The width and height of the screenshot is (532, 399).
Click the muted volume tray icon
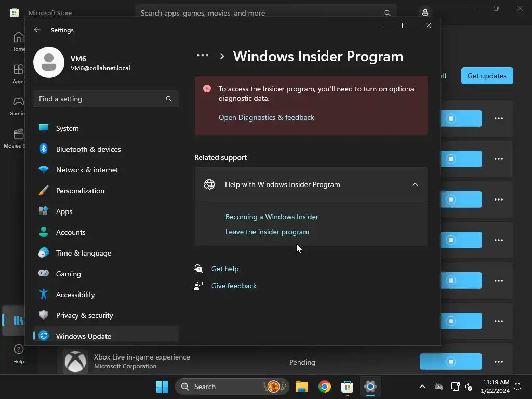pyautogui.click(x=469, y=387)
